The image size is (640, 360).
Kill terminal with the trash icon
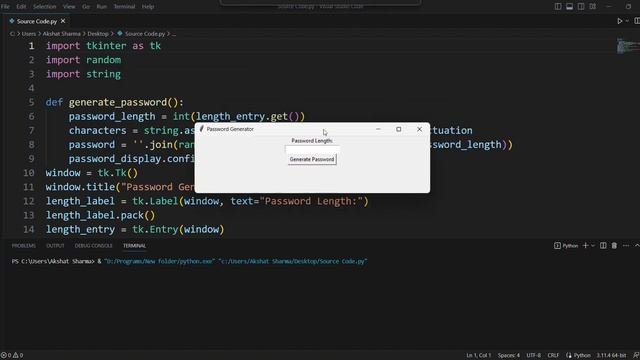[614, 245]
